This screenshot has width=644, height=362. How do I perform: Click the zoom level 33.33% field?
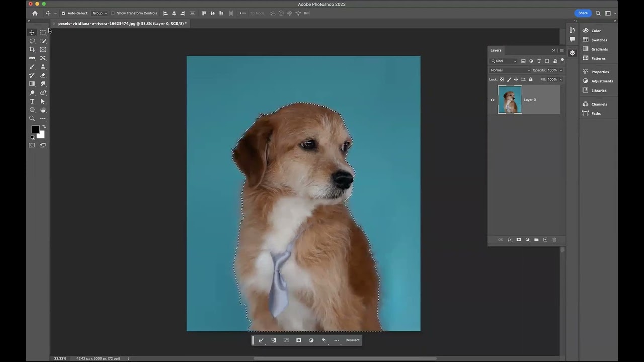(60, 358)
